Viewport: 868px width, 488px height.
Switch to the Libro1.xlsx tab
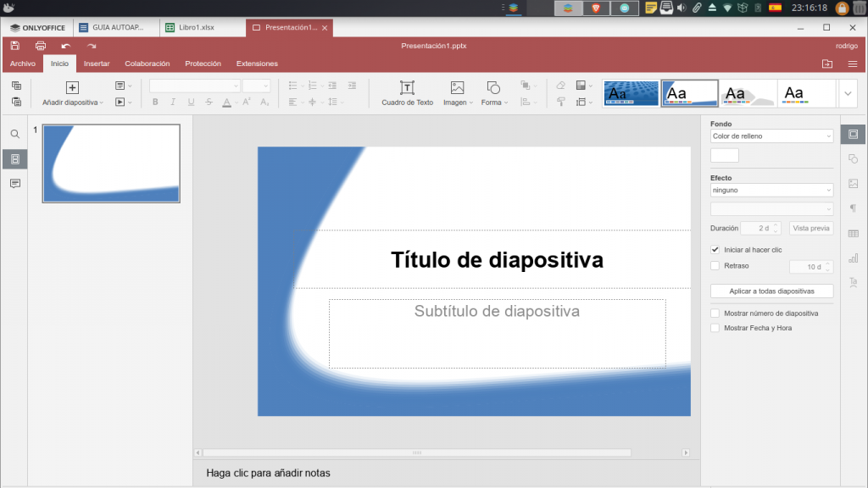coord(197,27)
